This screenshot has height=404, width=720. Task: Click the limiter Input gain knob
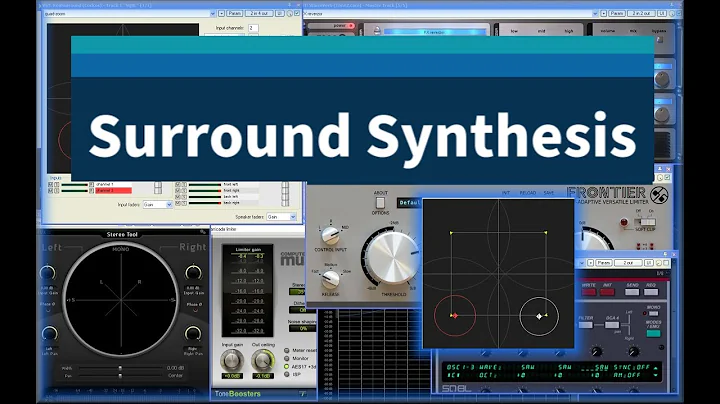point(232,360)
